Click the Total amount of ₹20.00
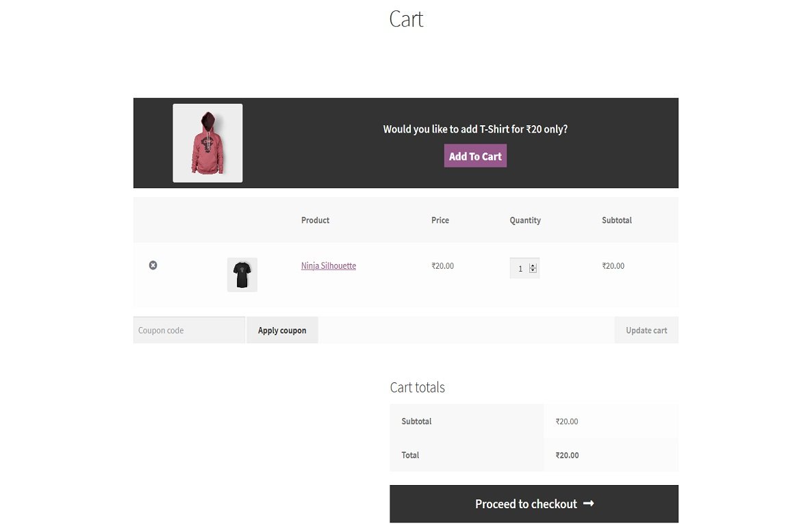This screenshot has height=524, width=812. 567,455
